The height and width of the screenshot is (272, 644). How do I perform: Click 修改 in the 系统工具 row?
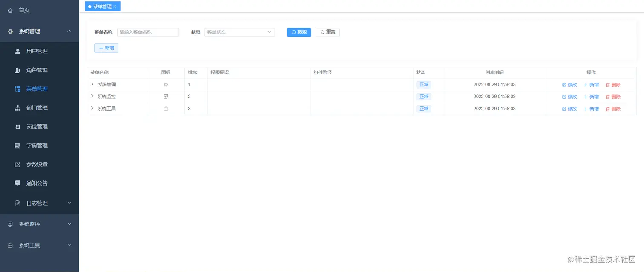click(569, 109)
